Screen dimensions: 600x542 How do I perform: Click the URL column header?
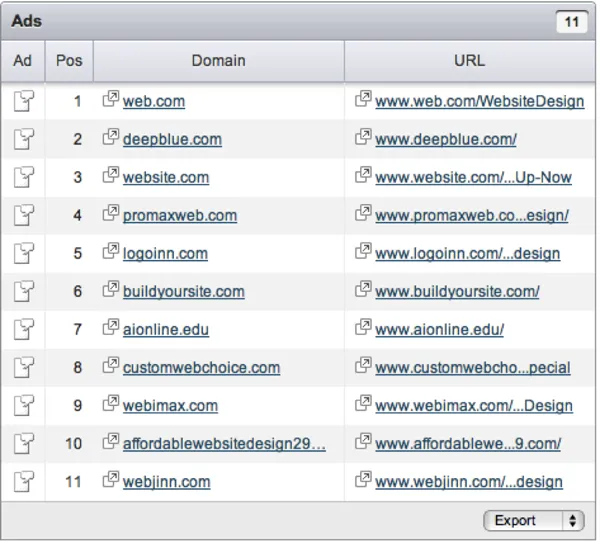(x=469, y=60)
